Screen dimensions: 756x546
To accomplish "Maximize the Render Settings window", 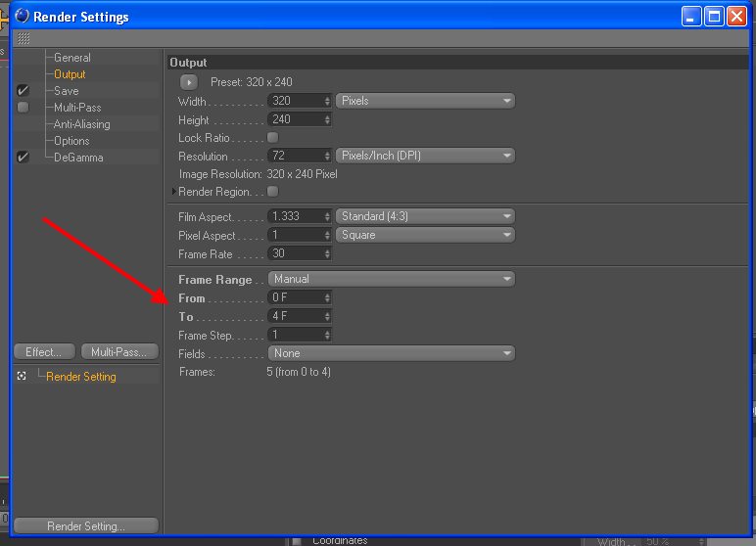I will pos(714,17).
